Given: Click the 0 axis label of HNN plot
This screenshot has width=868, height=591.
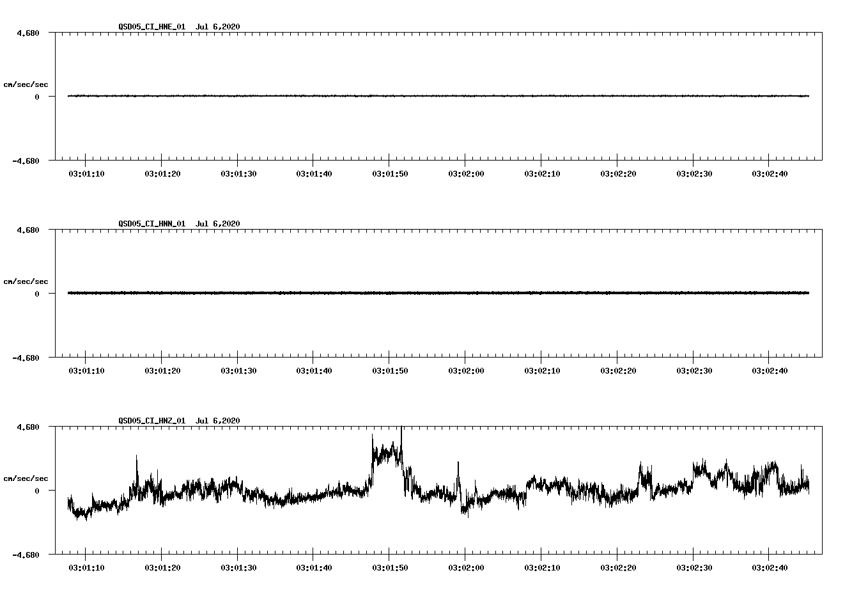Looking at the screenshot, I should point(37,294).
